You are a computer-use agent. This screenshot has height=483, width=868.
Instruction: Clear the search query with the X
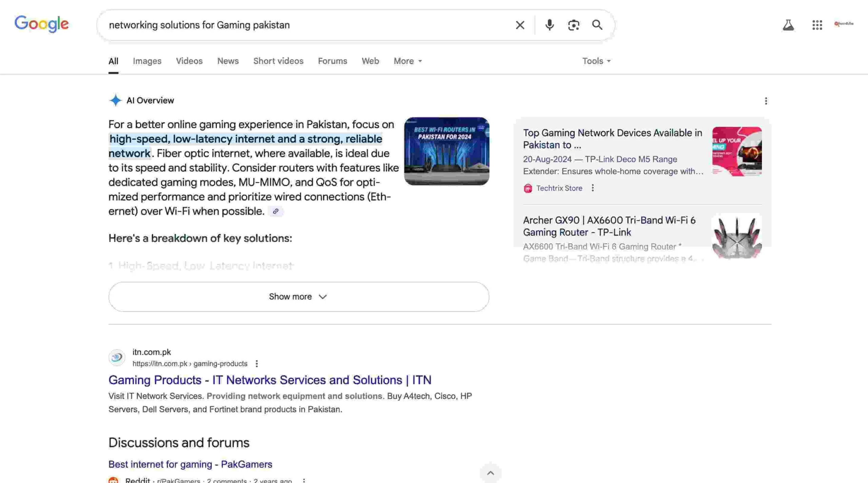519,25
